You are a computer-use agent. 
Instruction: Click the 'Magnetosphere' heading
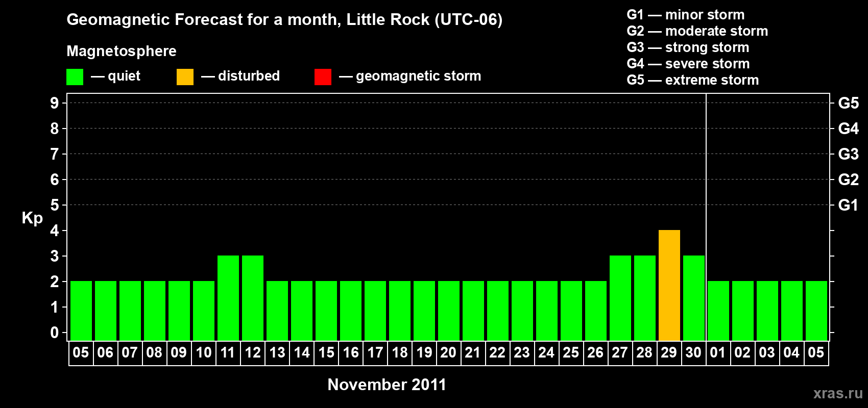[122, 51]
